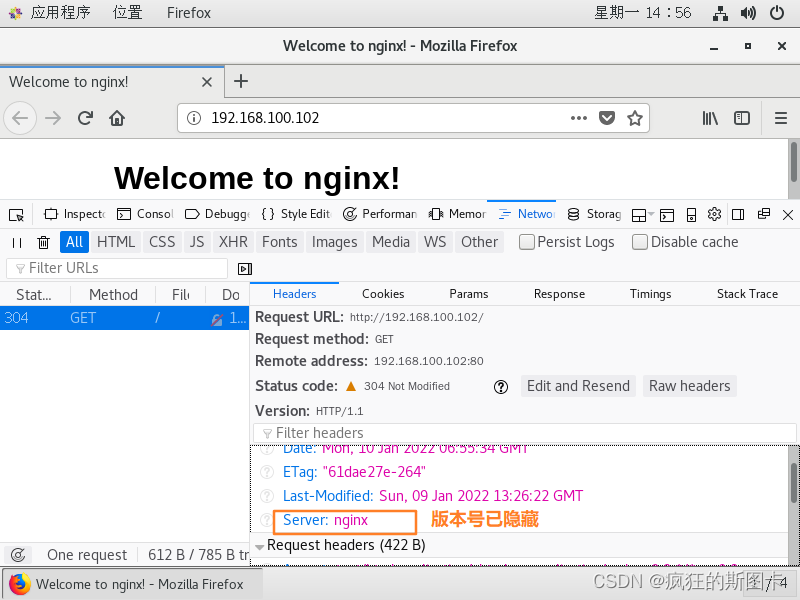Open the 位置 places menu
The image size is (800, 600).
click(x=128, y=13)
